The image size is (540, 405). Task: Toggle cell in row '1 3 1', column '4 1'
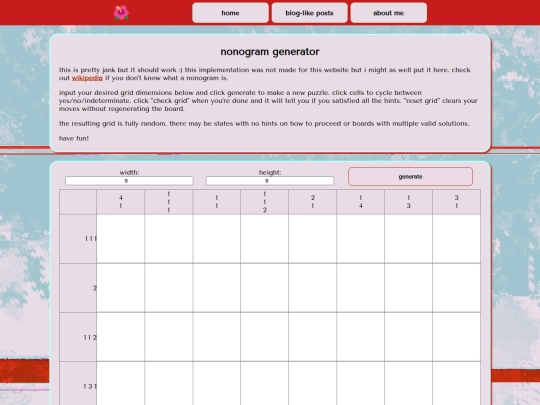121,383
